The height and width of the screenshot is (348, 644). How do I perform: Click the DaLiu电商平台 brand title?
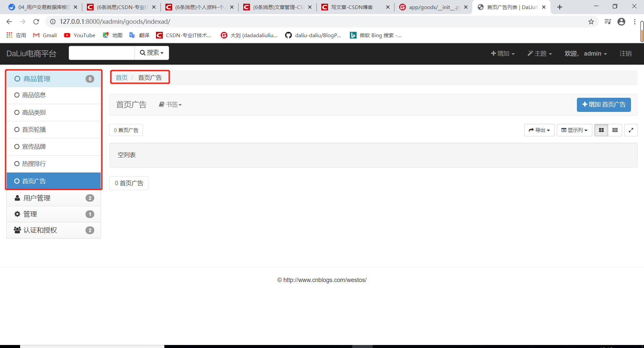click(x=32, y=54)
